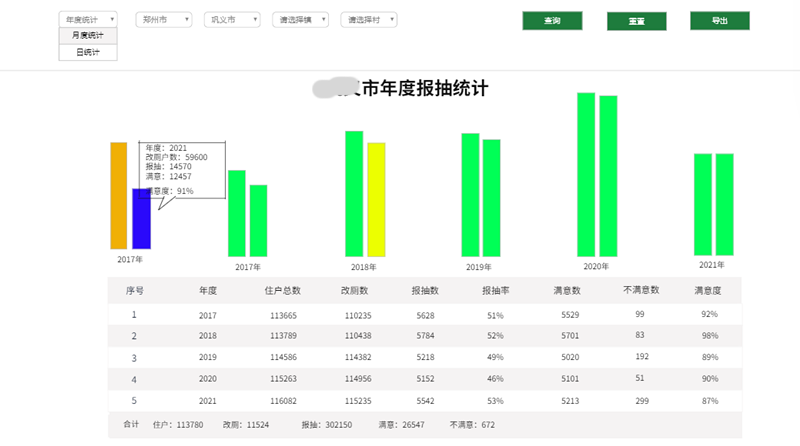Click the 住户总数 column header

click(281, 291)
